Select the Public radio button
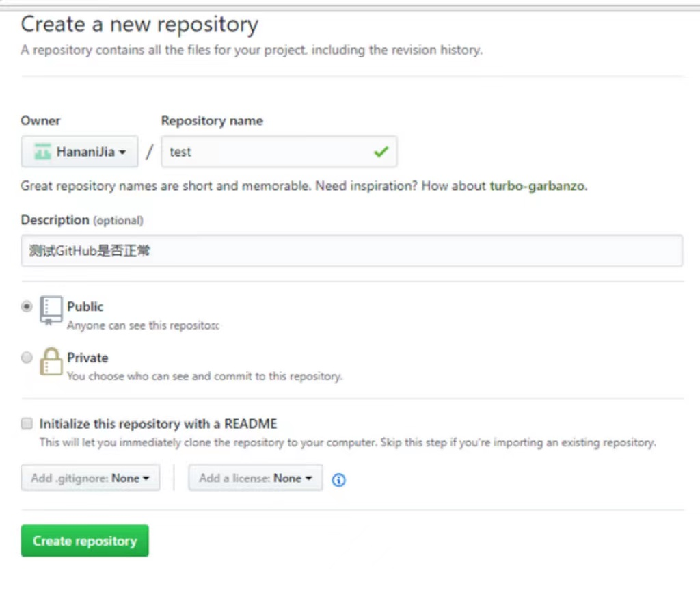The height and width of the screenshot is (590, 700). click(x=27, y=307)
